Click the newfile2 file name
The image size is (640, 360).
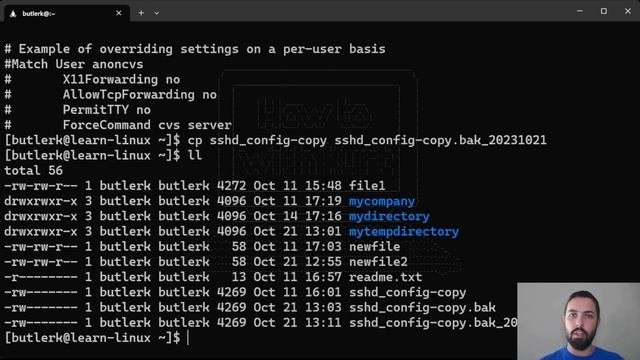tap(378, 262)
